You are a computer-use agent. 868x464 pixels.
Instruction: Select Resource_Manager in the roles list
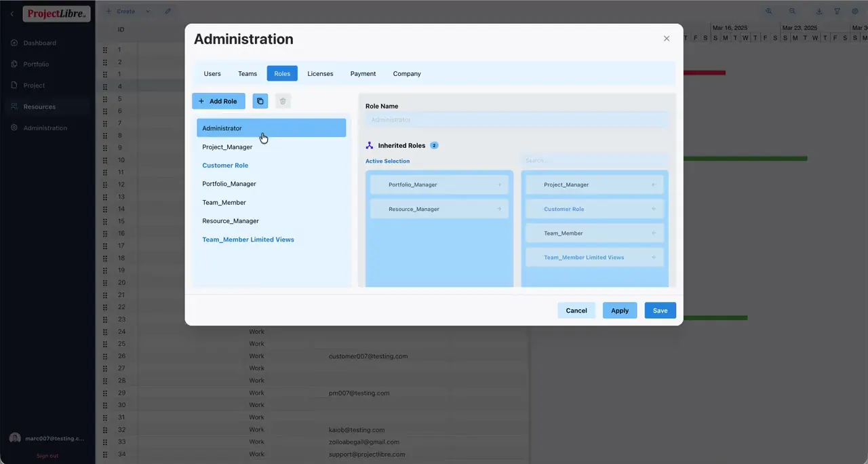pyautogui.click(x=271, y=221)
